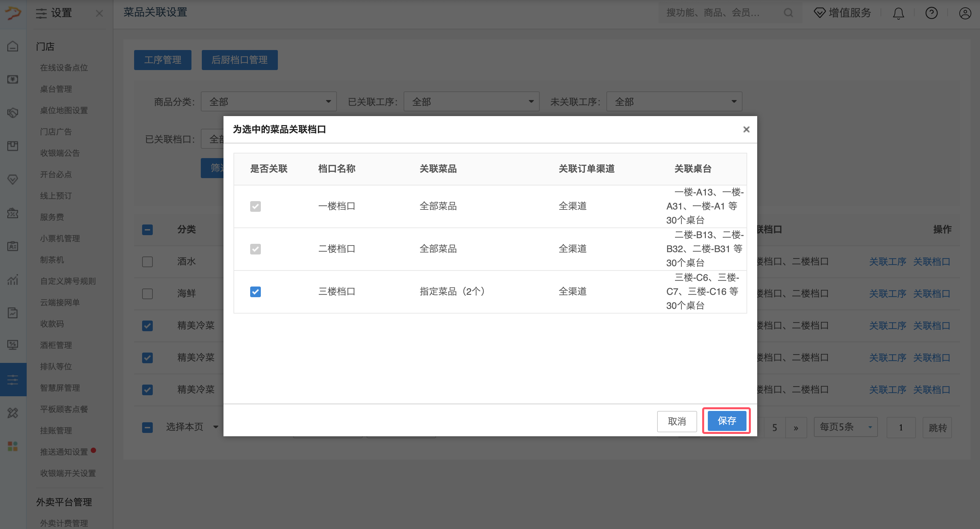
Task: Open the cashier yen-screen icon in rail
Action: coord(13,79)
